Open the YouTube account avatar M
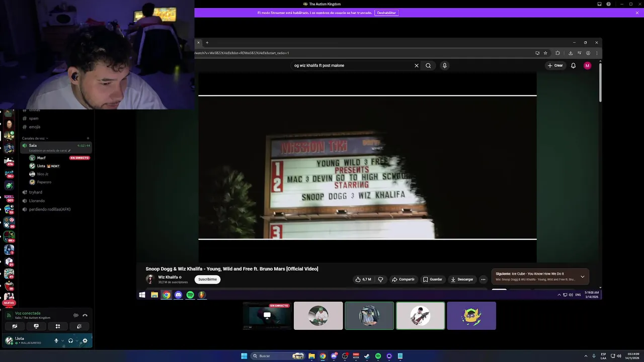This screenshot has height=362, width=644. [587, 65]
